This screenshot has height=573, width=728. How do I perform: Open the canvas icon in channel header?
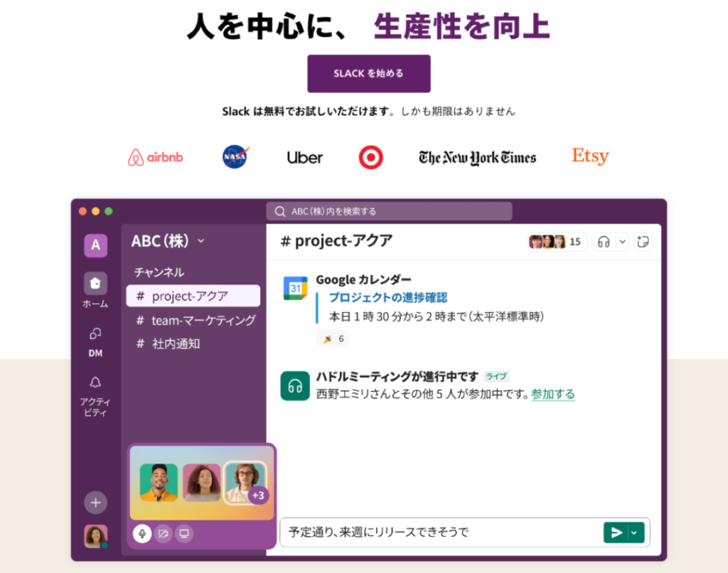click(643, 242)
